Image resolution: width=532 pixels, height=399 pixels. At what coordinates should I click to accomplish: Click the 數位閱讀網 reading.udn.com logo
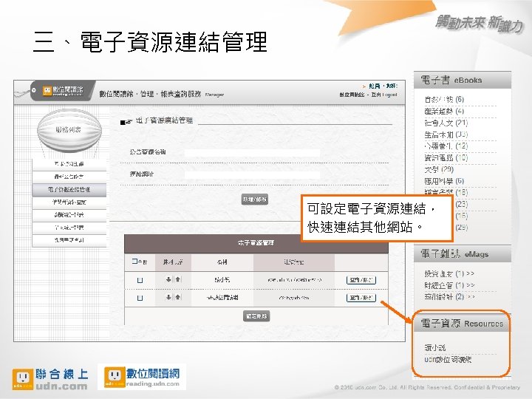tap(142, 377)
